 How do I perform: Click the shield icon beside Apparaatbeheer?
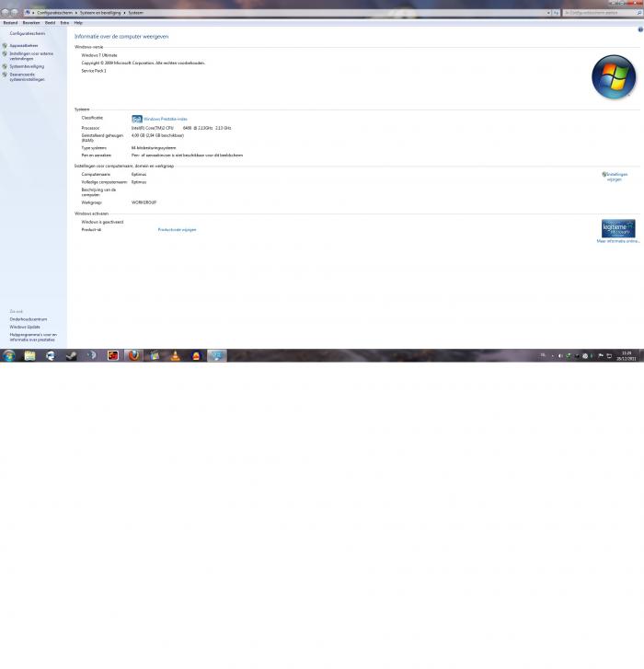coord(5,46)
